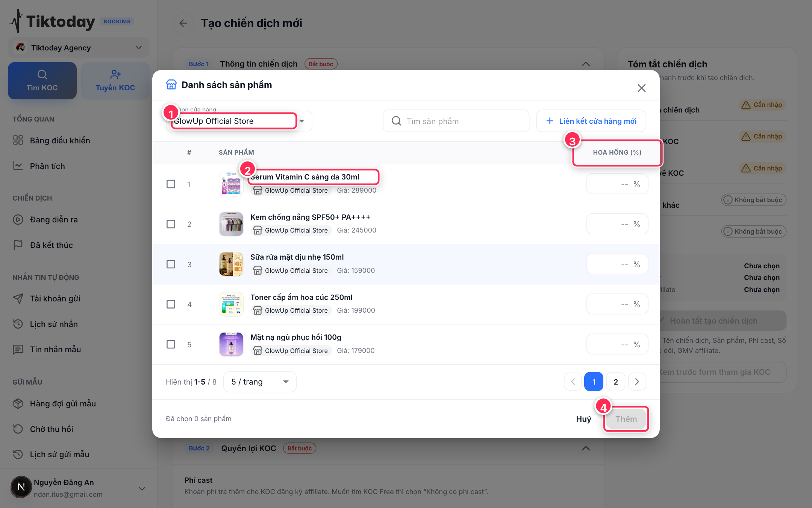This screenshot has height=508, width=812.
Task: Click the Tài khoản gửi paper plane icon
Action: click(18, 298)
